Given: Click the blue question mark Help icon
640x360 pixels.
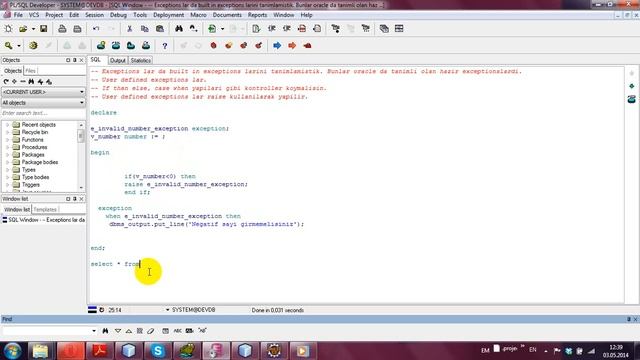Looking at the screenshot, I should [x=164, y=46].
